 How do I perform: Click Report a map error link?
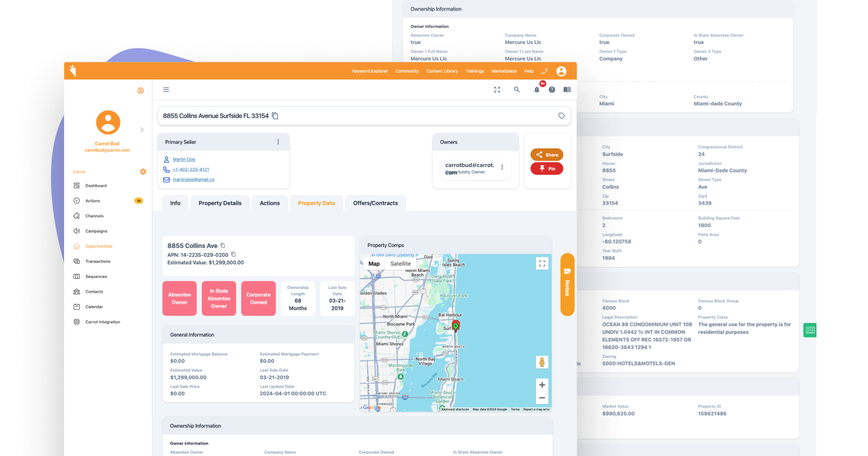point(537,409)
